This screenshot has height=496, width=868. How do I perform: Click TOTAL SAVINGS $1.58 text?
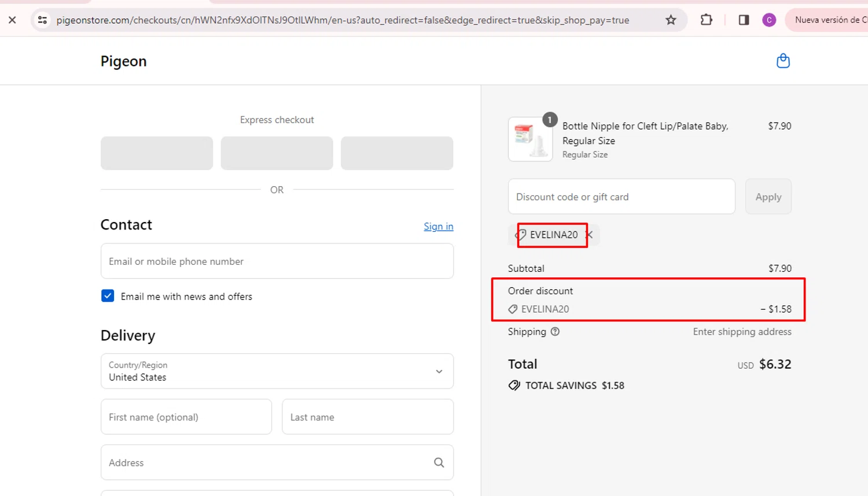pos(575,386)
